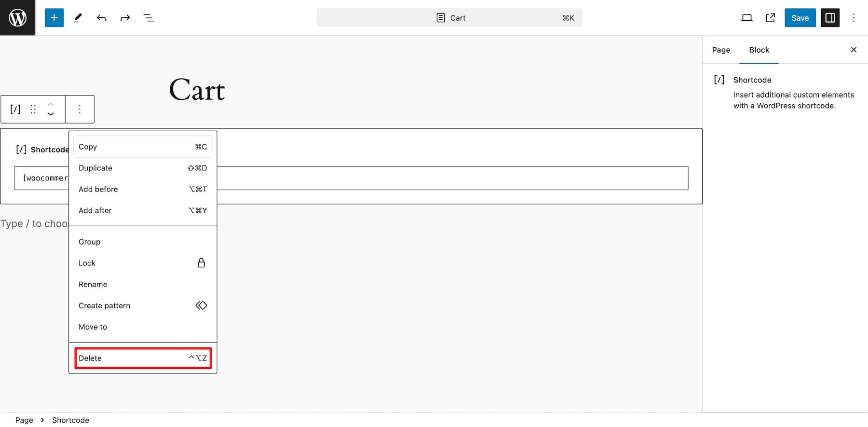Switch to the Page tab

pos(720,50)
